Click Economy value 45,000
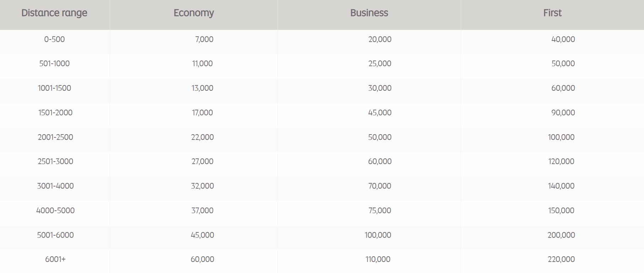Screen dimensions: 644x273 202,235
